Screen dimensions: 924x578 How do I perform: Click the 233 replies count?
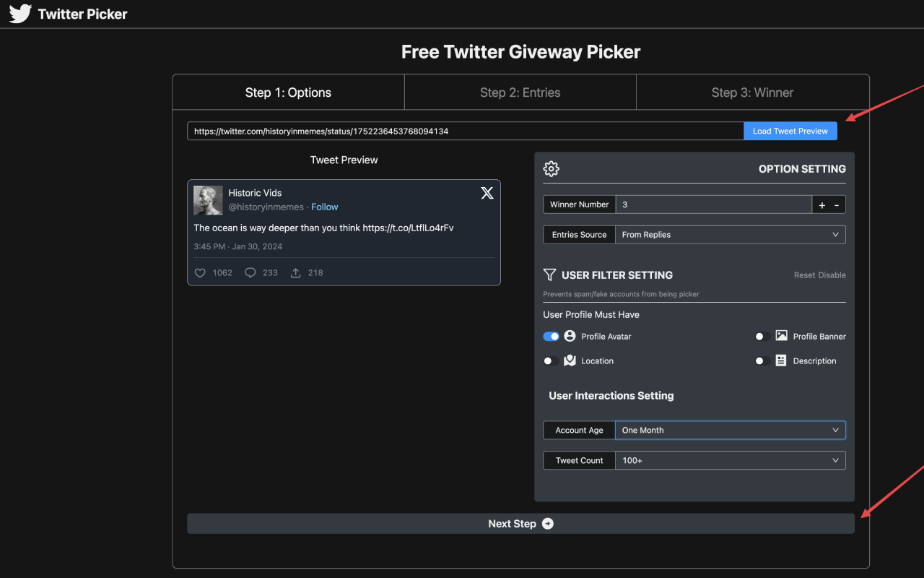[x=270, y=273]
